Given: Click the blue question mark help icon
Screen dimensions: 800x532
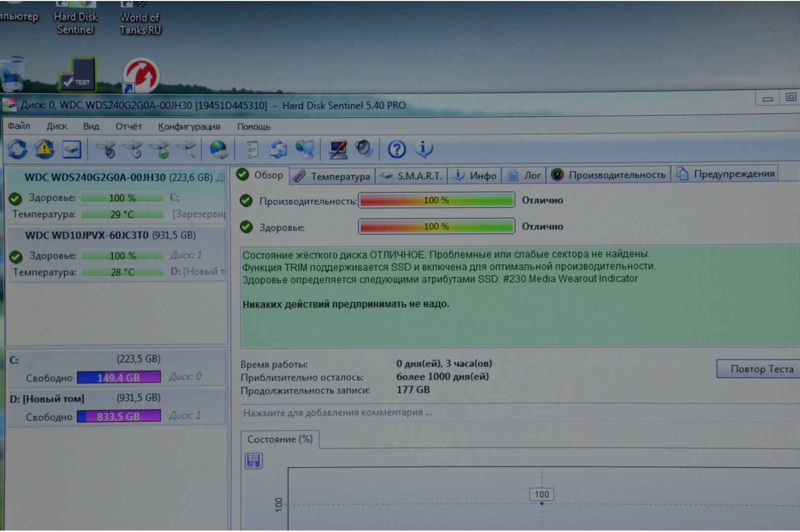Looking at the screenshot, I should coord(397,149).
